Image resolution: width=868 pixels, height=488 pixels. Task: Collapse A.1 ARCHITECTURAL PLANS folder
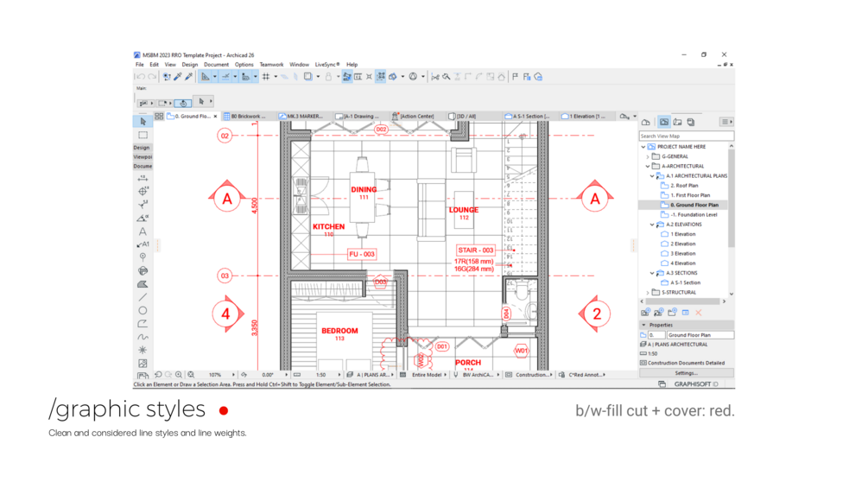click(652, 176)
